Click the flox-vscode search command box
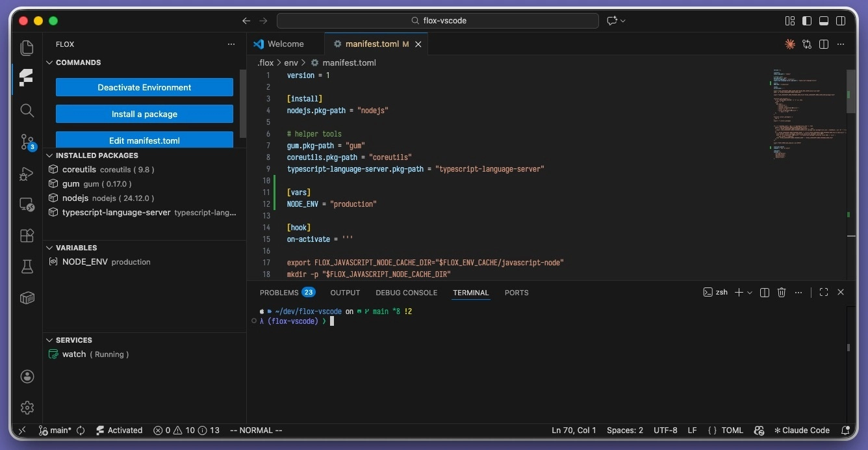Screen dimensions: 868x450 point(437,21)
